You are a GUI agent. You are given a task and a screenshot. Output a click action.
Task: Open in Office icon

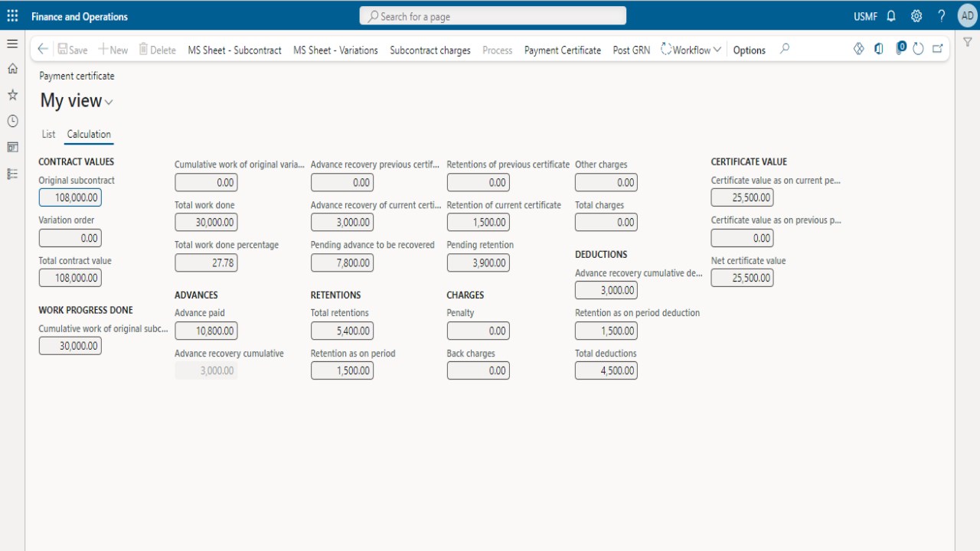(878, 49)
